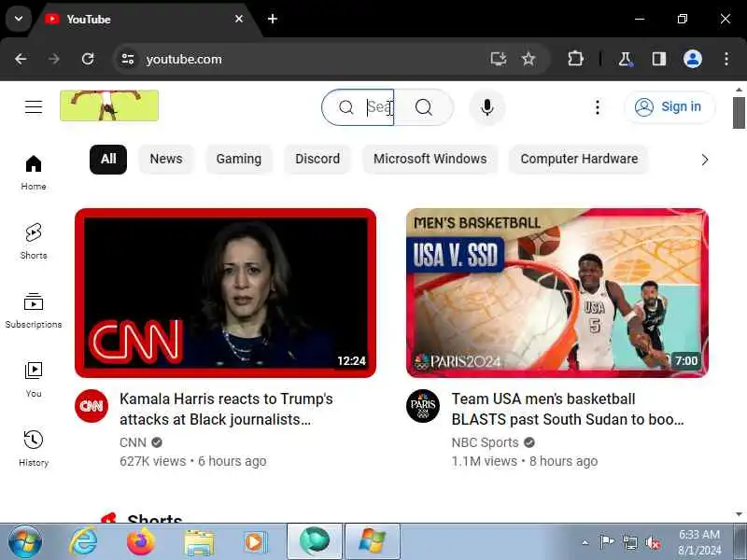Click the browser forward arrow
Image resolution: width=747 pixels, height=560 pixels.
click(x=54, y=59)
